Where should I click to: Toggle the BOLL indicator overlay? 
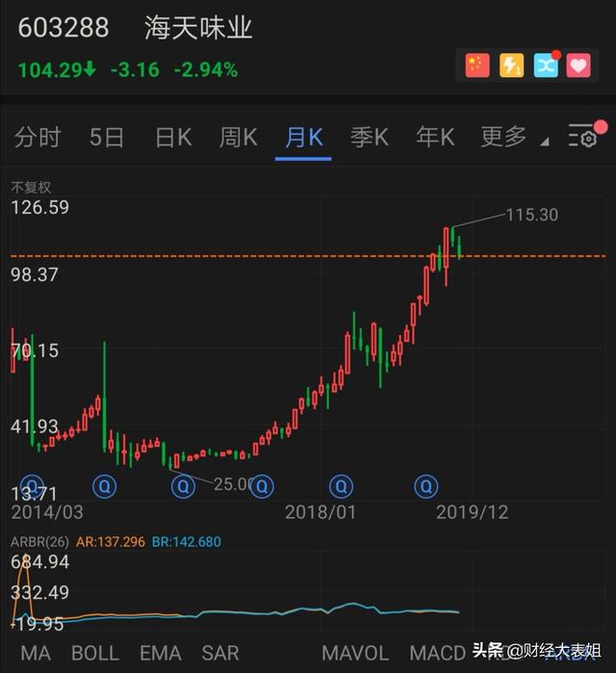[x=95, y=653]
